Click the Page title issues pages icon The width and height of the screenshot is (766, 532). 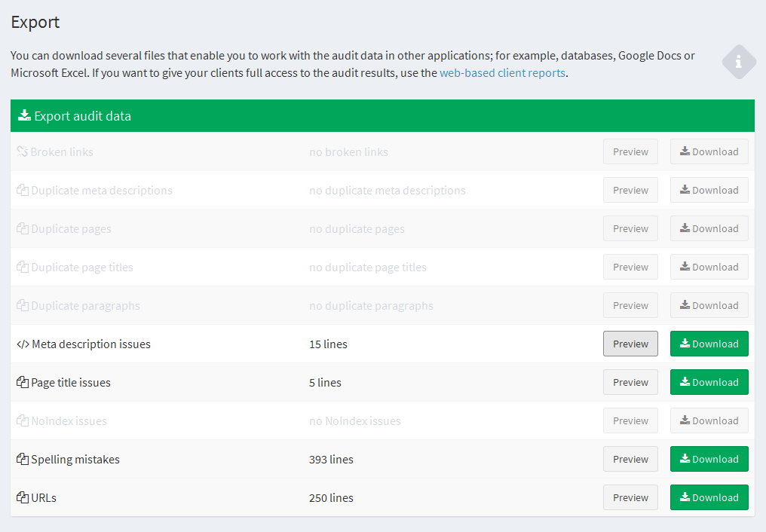(21, 382)
